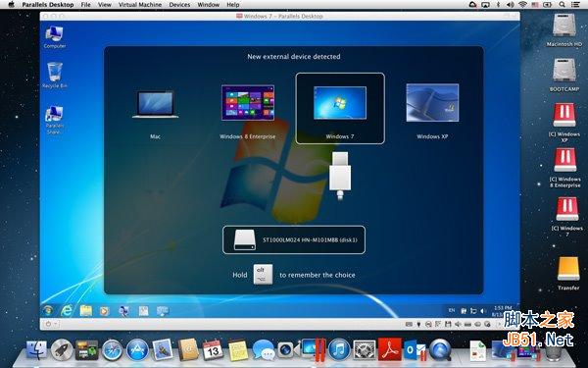Open the File menu
588x368 pixels.
coord(86,5)
